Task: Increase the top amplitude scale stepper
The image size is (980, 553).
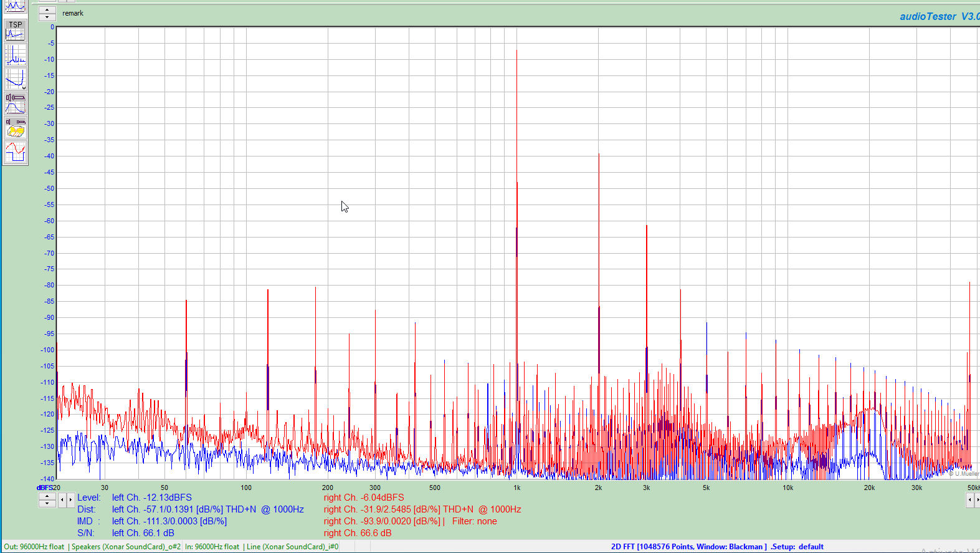Action: [x=47, y=9]
